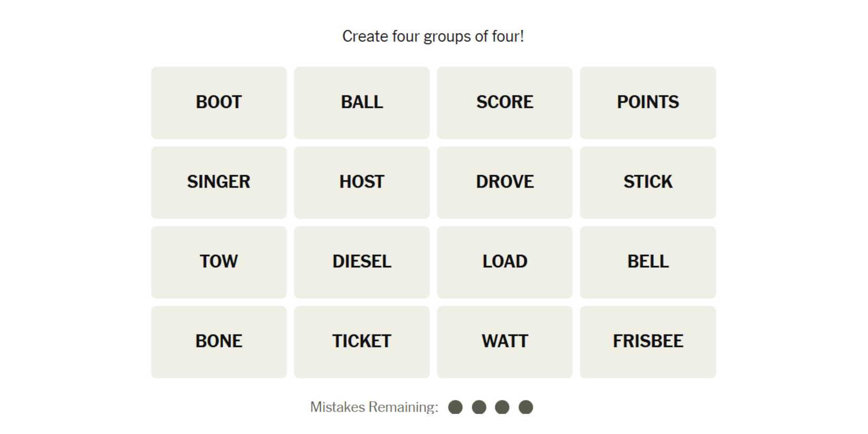Select the DIESEL tile

click(x=362, y=262)
